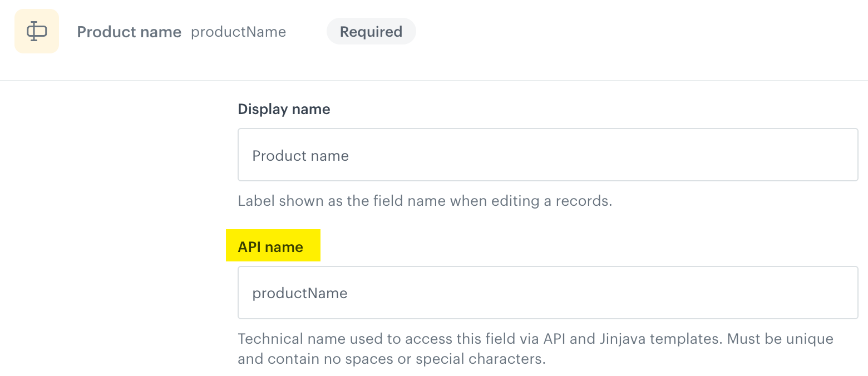
Task: Click the API name description text
Action: point(535,348)
